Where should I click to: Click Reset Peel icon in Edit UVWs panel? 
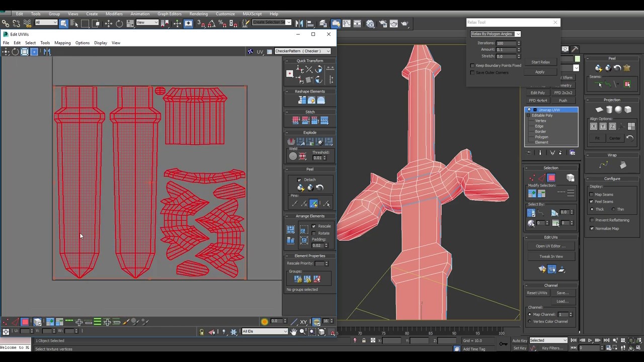319,188
